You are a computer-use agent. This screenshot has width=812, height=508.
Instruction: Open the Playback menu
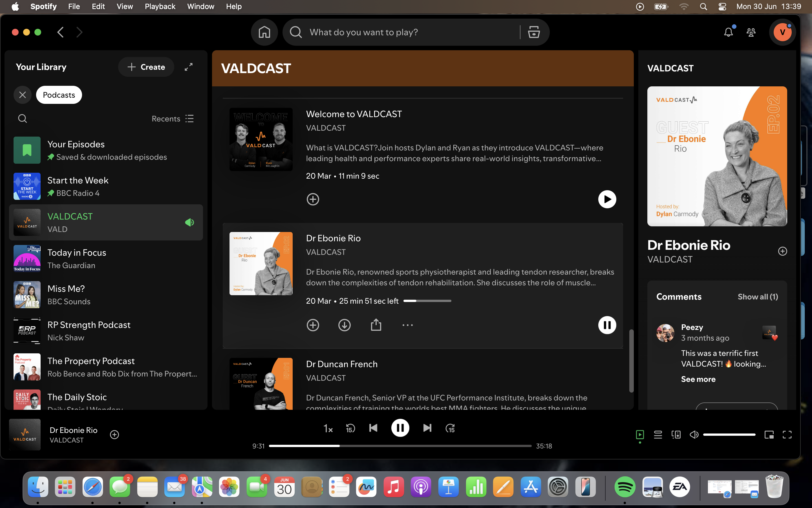pos(160,6)
